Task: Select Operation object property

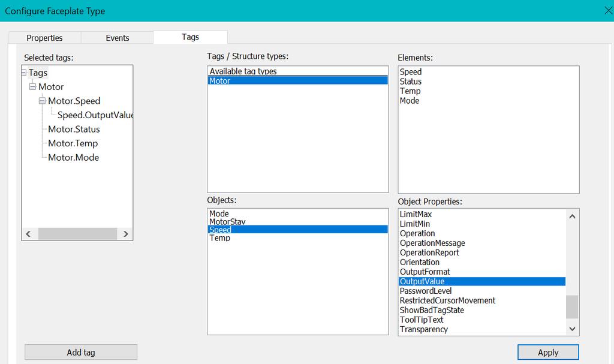Action: 417,233
